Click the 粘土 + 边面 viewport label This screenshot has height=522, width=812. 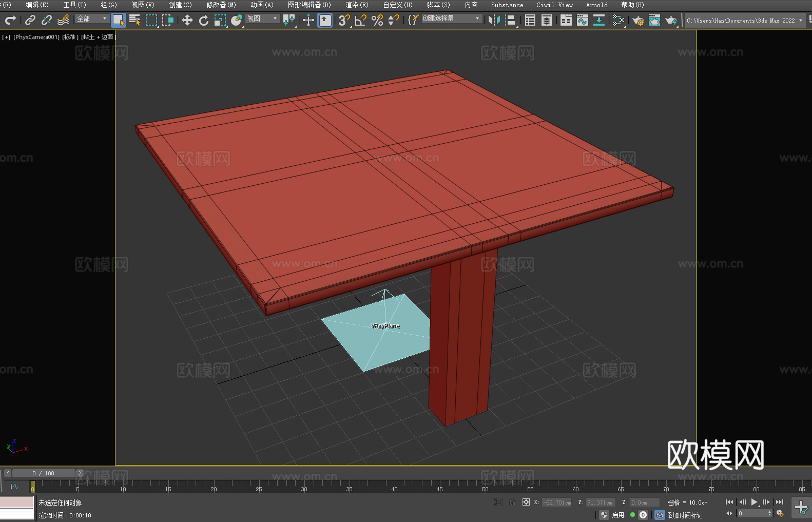pyautogui.click(x=98, y=37)
